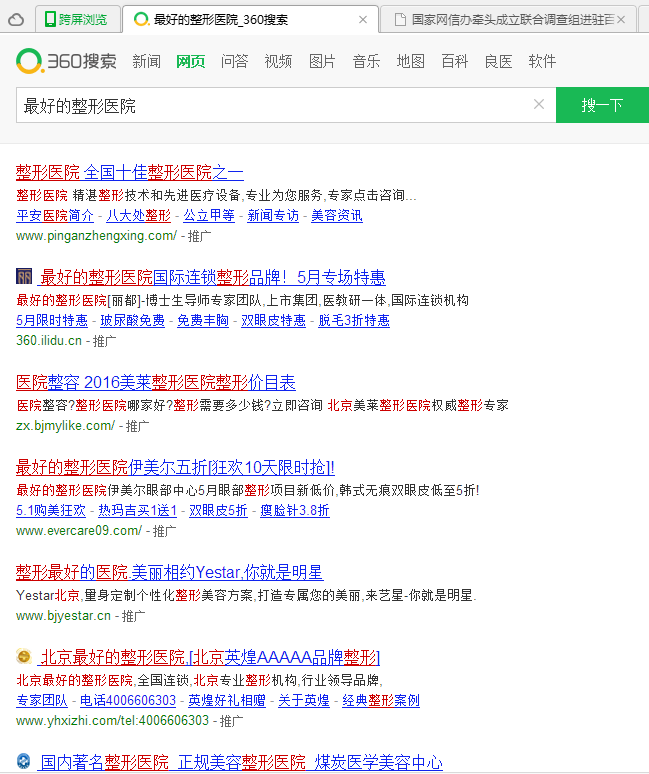
Task: Open the 瘦脸针3.8折 sublink
Action: (295, 511)
